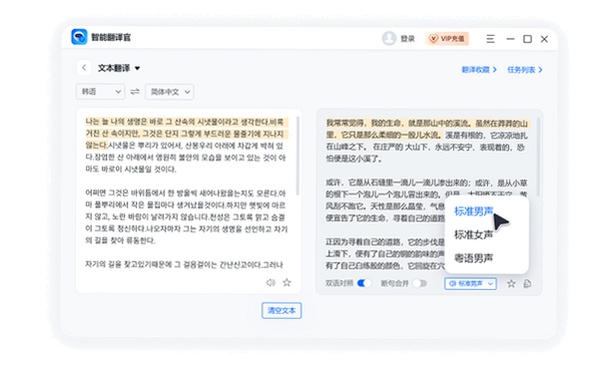
Task: Enable the 断句合并 switch
Action: click(x=420, y=283)
